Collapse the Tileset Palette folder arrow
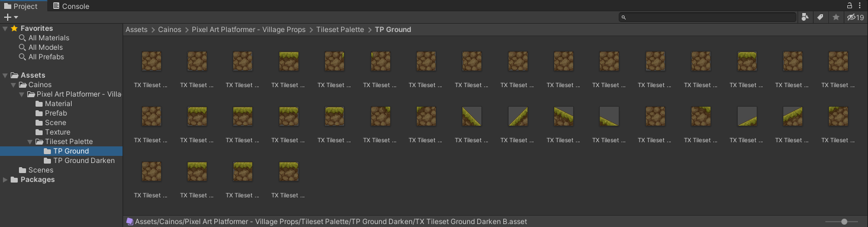The width and height of the screenshot is (868, 227). click(x=30, y=142)
